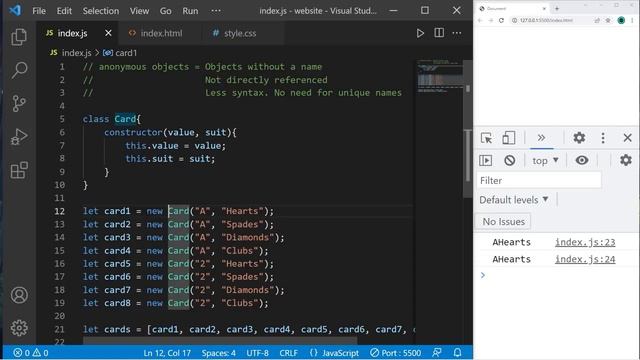The width and height of the screenshot is (640, 360).
Task: Open the Source Control view
Action: tap(19, 103)
